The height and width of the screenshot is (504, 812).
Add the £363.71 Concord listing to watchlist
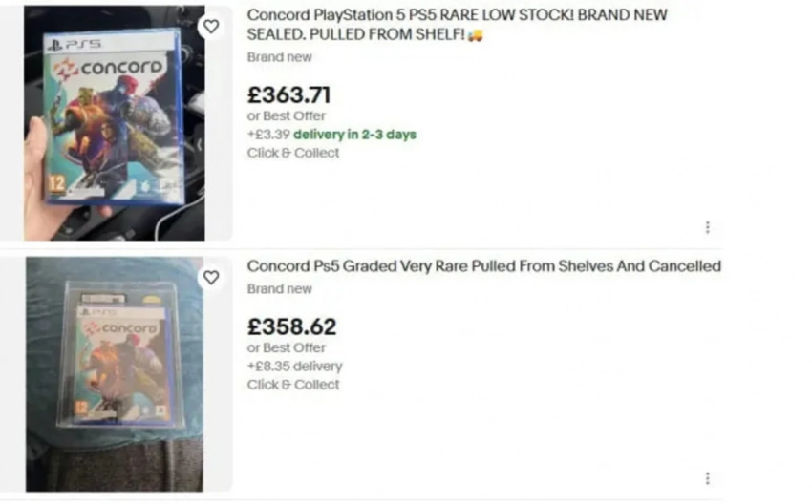(211, 27)
